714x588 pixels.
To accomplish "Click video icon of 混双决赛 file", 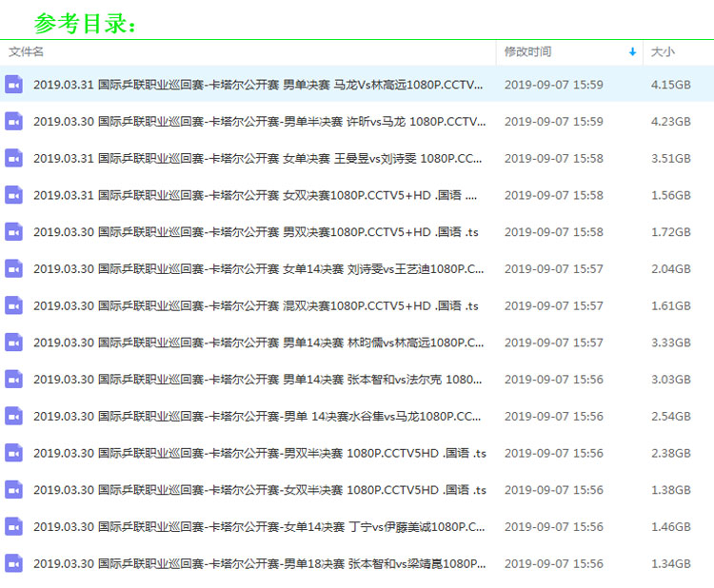I will (13, 305).
